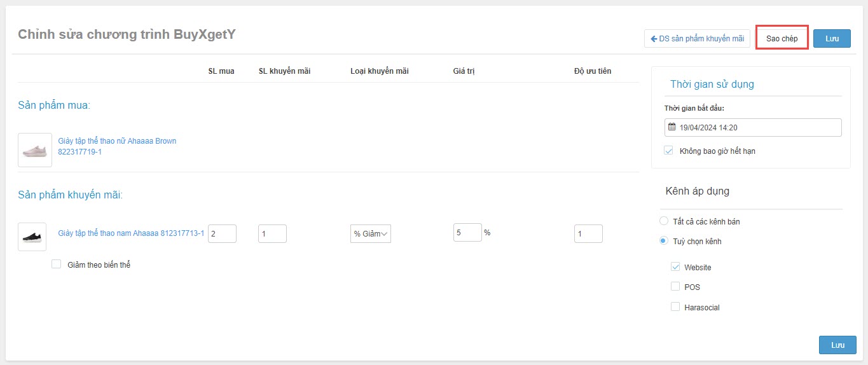Click the Giá trị percent input field
The height and width of the screenshot is (365, 868).
point(467,232)
